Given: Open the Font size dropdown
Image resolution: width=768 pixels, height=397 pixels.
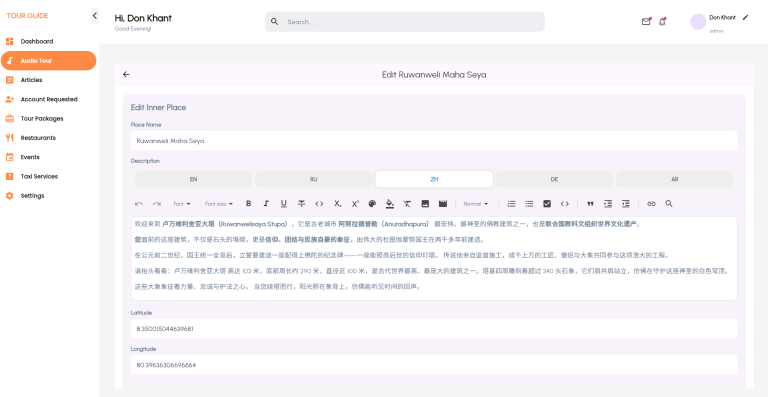Looking at the screenshot, I should (x=218, y=204).
